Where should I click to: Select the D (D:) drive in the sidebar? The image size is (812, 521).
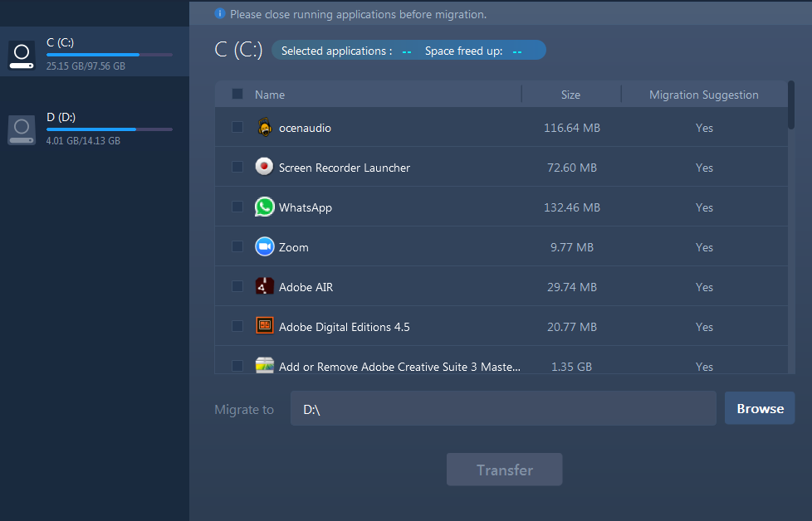pyautogui.click(x=95, y=129)
